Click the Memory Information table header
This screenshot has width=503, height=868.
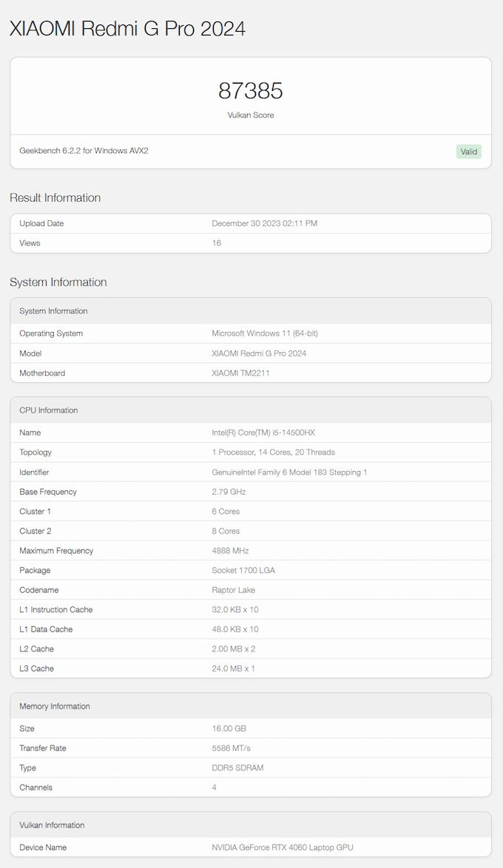pyautogui.click(x=55, y=707)
